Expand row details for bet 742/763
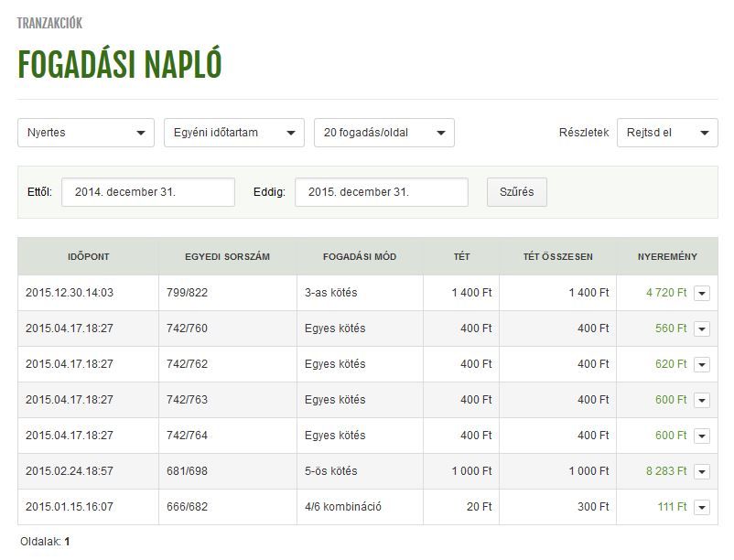Image resolution: width=734 pixels, height=560 pixels. click(x=702, y=400)
